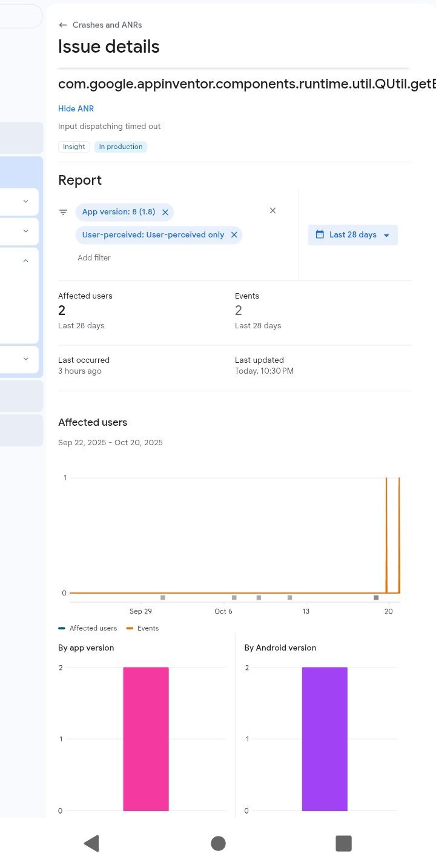
Task: Click the purple Android version bar
Action: [325, 739]
